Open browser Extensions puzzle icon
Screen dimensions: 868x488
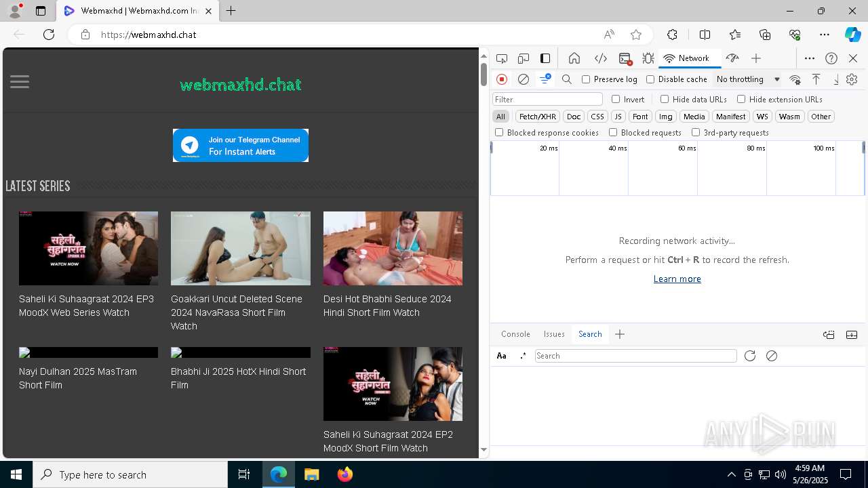tap(672, 35)
